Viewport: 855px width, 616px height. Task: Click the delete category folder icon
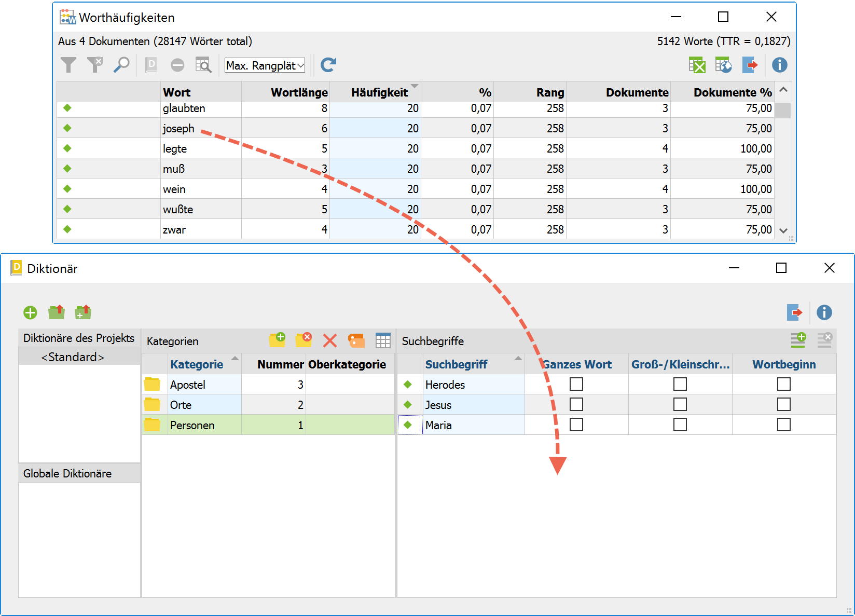pos(304,340)
